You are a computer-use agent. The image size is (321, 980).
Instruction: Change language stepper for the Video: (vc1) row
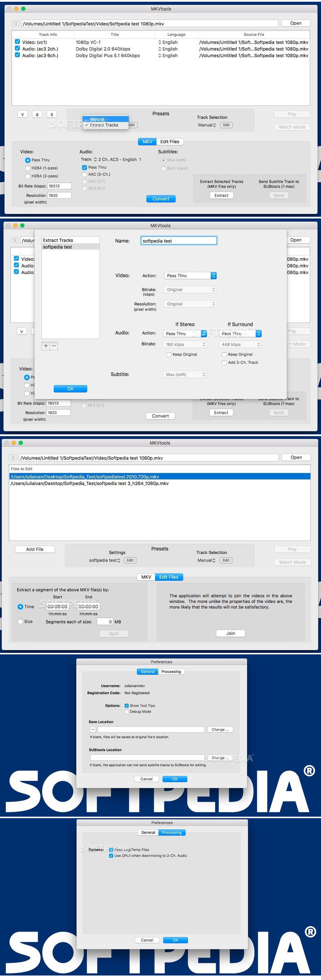160,43
